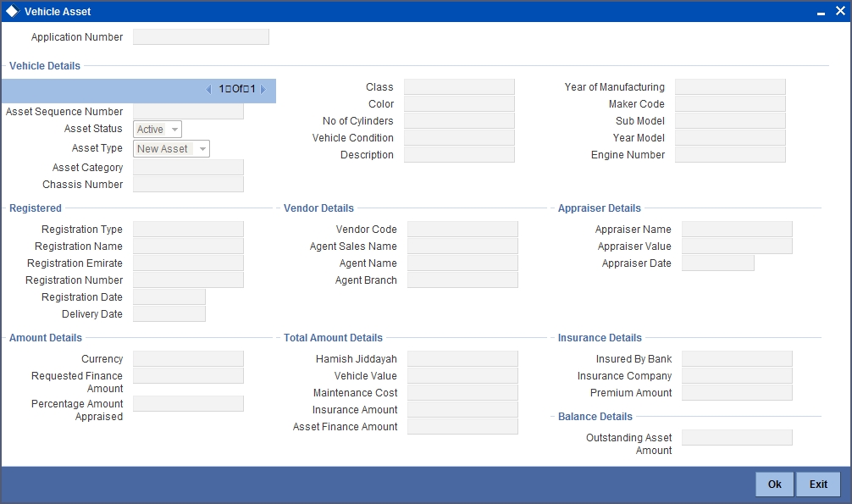
Task: Select the Outstanding Asset Amount field
Action: [737, 438]
